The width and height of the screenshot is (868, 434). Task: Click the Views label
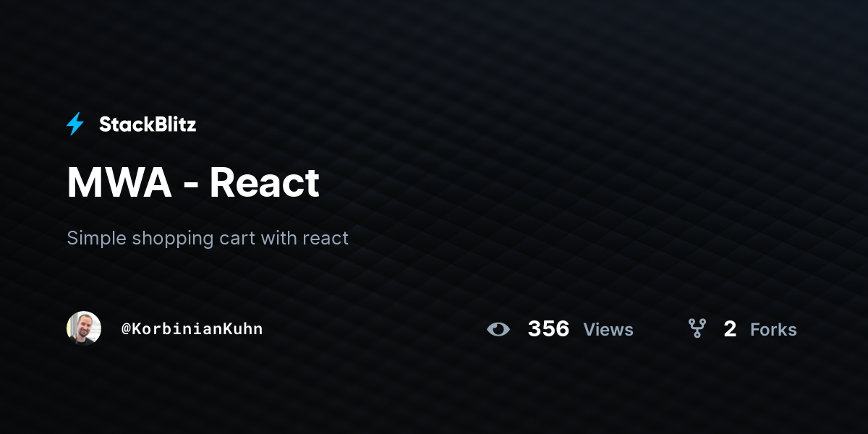pyautogui.click(x=608, y=330)
